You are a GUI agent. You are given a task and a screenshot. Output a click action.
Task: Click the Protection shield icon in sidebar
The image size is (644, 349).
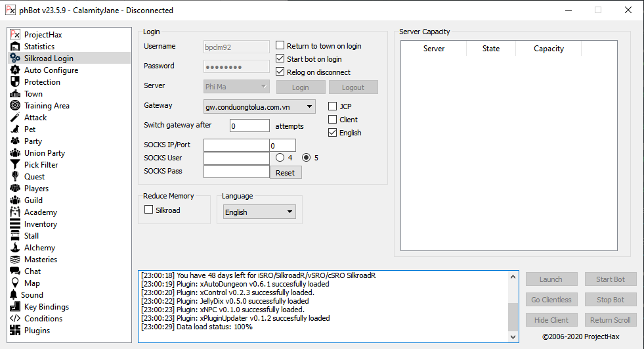click(16, 82)
